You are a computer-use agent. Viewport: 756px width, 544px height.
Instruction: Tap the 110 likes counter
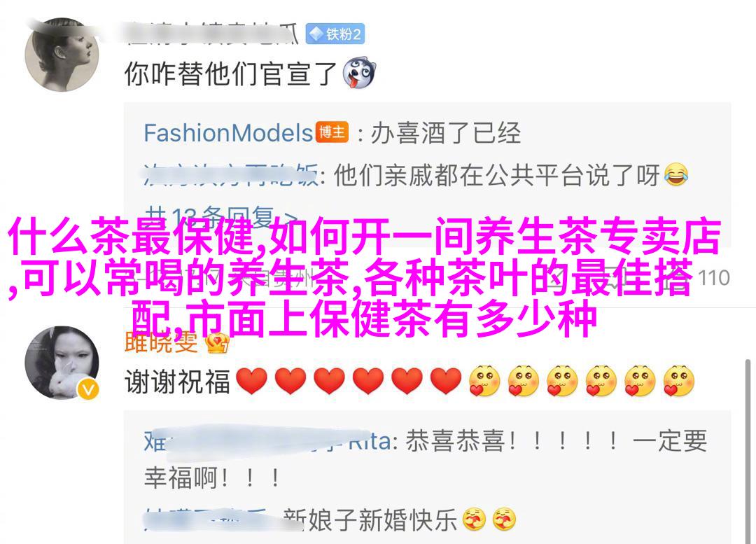coord(713,278)
